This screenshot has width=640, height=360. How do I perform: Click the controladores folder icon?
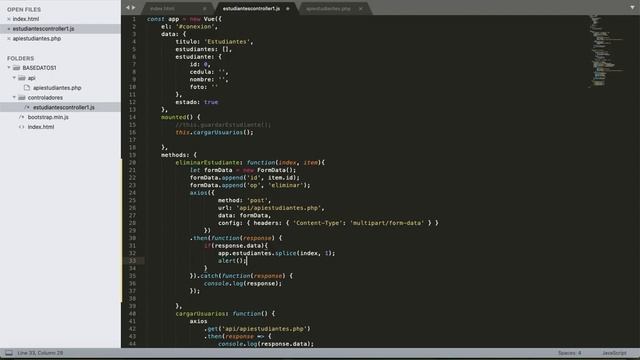tap(22, 98)
